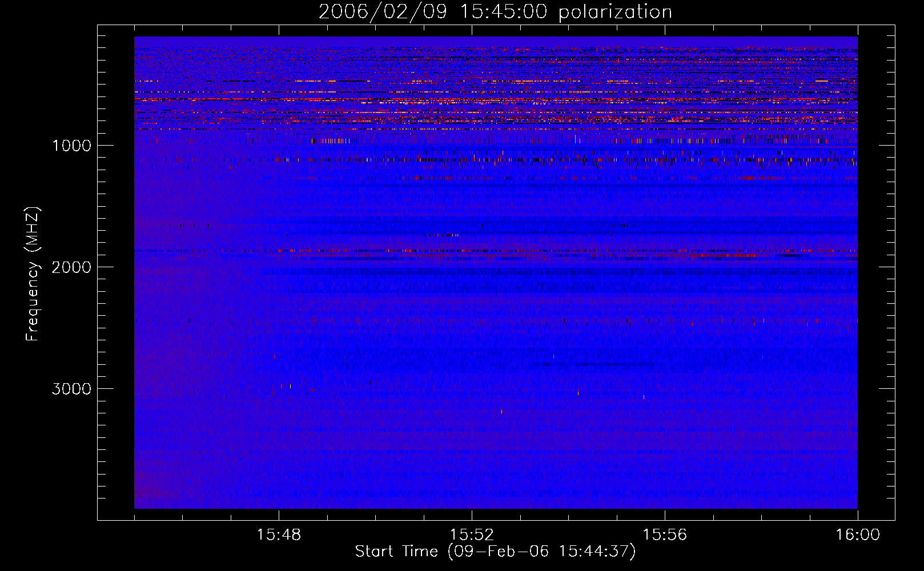Click the 2000 frequency tick label

tap(71, 267)
